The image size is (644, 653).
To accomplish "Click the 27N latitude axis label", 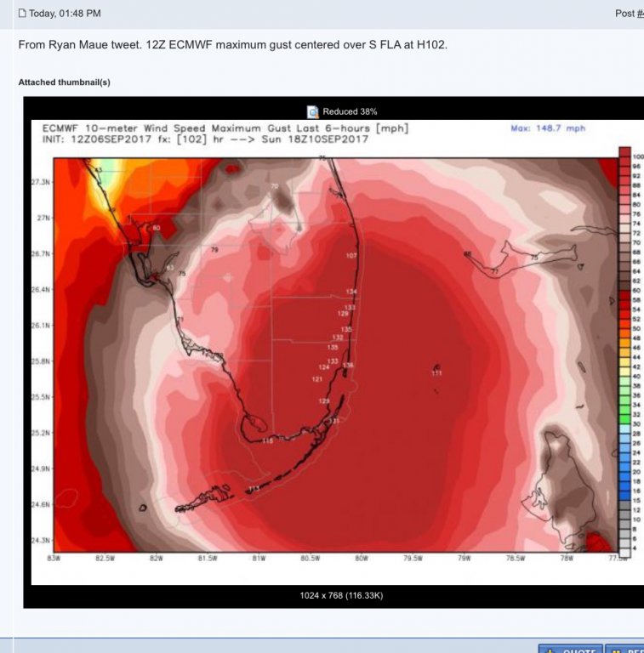I will coord(42,218).
